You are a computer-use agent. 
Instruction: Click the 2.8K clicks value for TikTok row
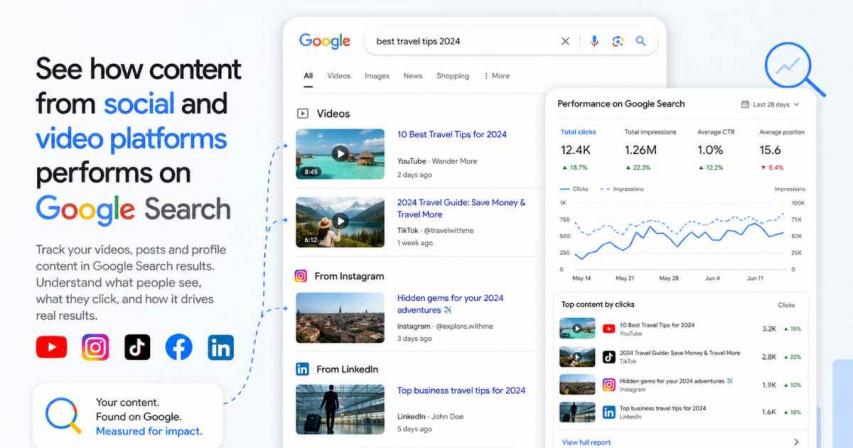[769, 357]
